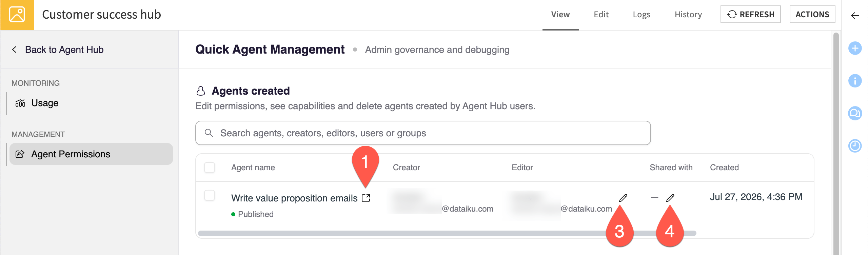Click the REFRESH button
This screenshot has height=255, width=868.
click(751, 14)
